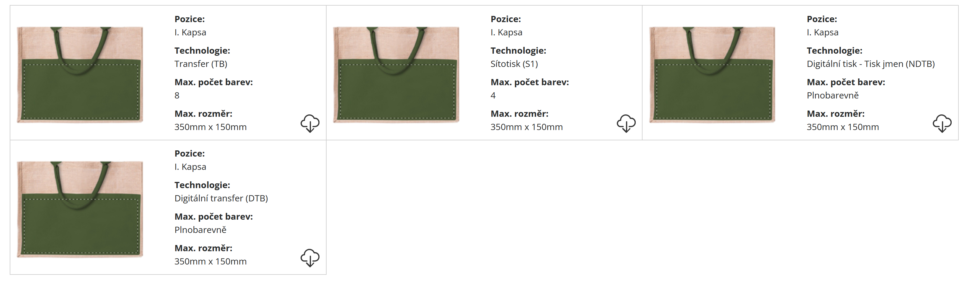Click the max colors value '8'

click(x=177, y=95)
